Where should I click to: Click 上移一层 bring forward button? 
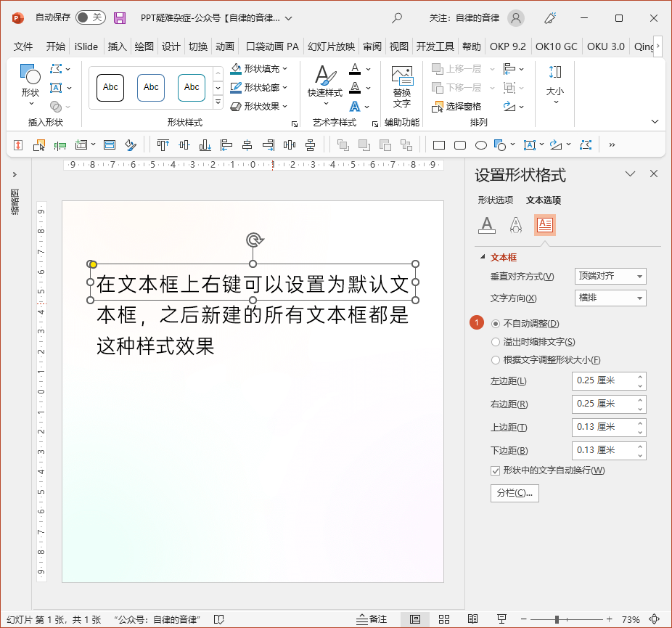457,68
